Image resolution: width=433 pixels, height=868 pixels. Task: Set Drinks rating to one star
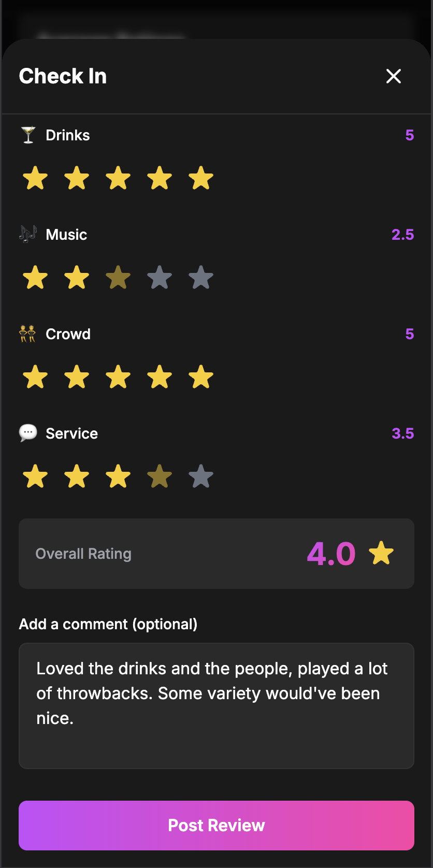(35, 178)
